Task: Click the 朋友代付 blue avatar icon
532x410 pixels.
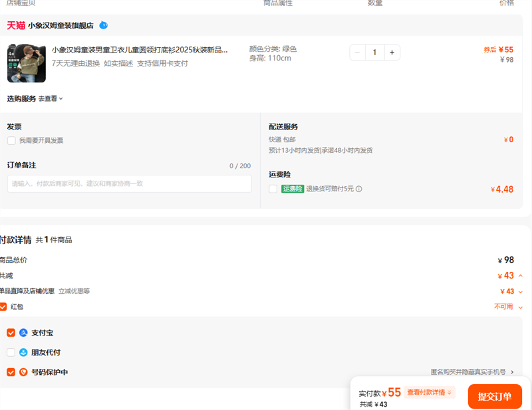Action: pyautogui.click(x=23, y=353)
